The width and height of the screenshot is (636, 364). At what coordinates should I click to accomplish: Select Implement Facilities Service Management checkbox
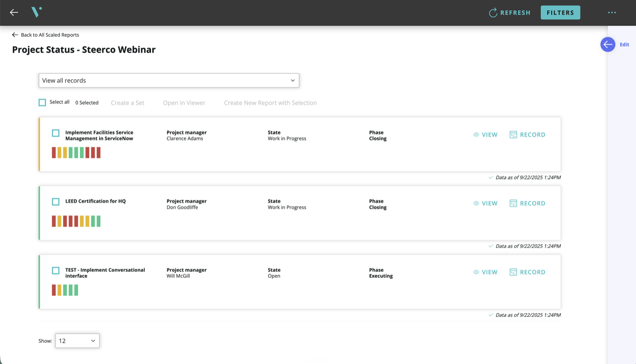tap(55, 133)
